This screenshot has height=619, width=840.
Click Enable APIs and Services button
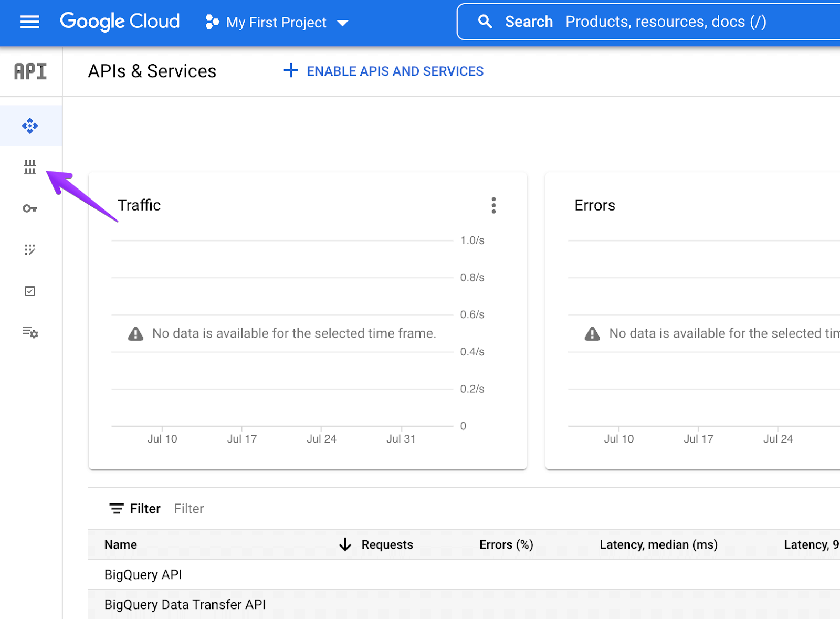point(383,71)
